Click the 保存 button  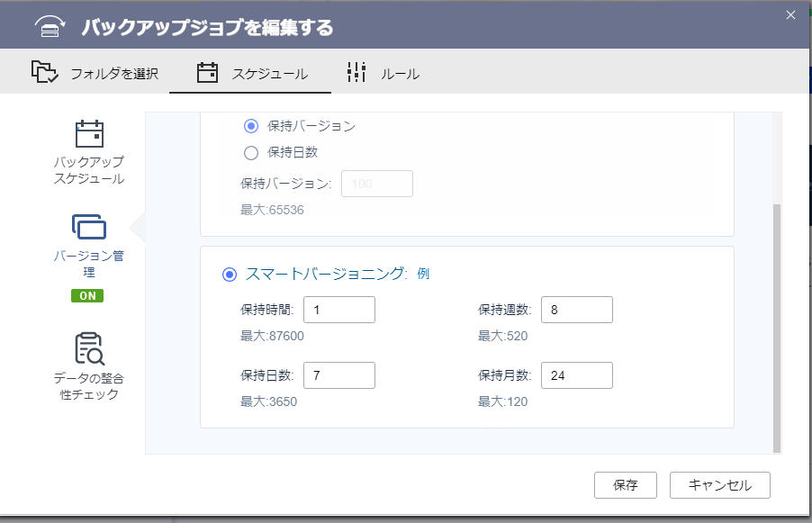[626, 485]
